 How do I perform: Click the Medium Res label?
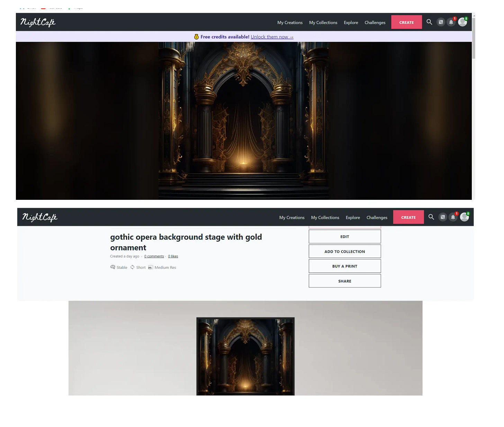click(x=165, y=267)
